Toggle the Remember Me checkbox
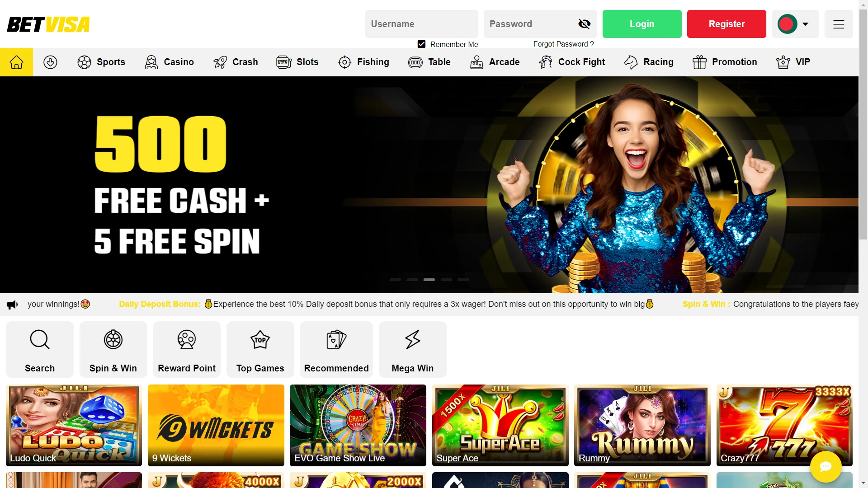868x488 pixels. [x=421, y=44]
